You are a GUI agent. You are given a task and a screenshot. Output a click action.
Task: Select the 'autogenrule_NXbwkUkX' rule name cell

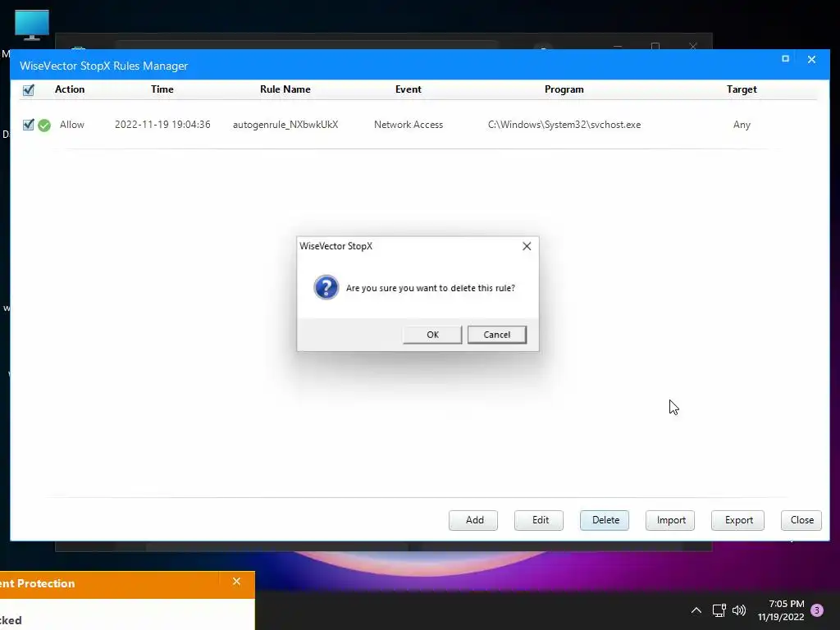coord(285,125)
